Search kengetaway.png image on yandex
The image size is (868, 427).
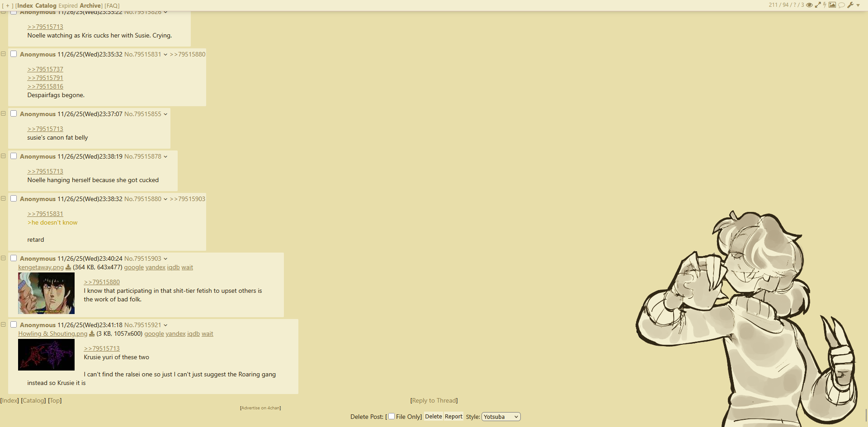tap(156, 267)
